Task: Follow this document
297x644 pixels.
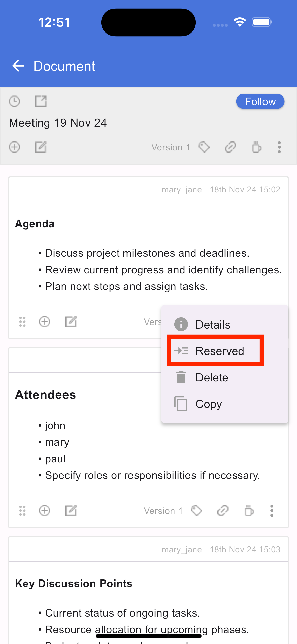Action: point(260,102)
